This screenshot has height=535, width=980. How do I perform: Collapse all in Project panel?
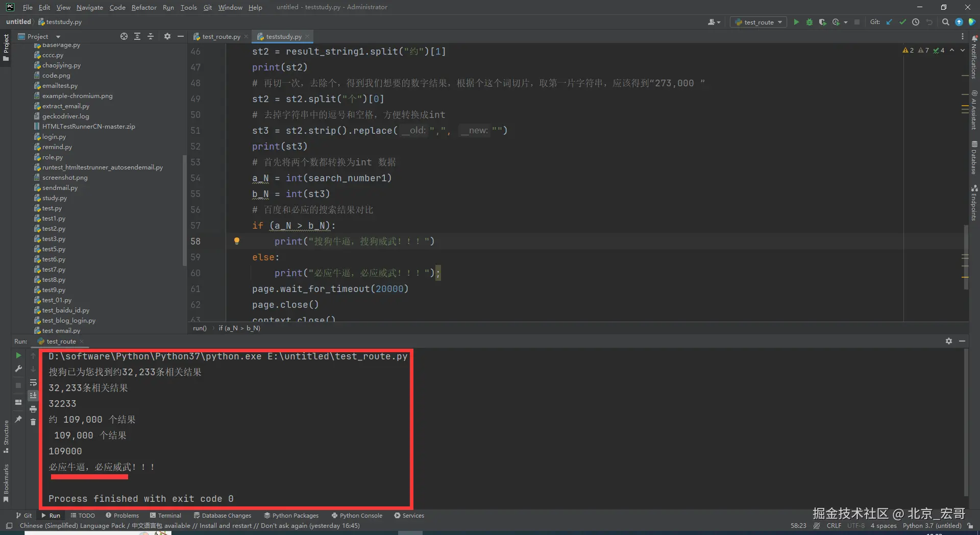pyautogui.click(x=151, y=36)
